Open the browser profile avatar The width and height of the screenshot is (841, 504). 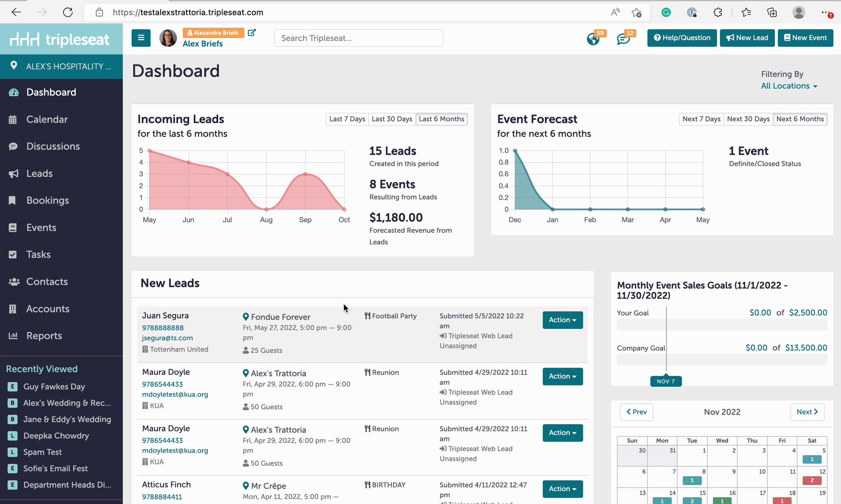click(799, 12)
